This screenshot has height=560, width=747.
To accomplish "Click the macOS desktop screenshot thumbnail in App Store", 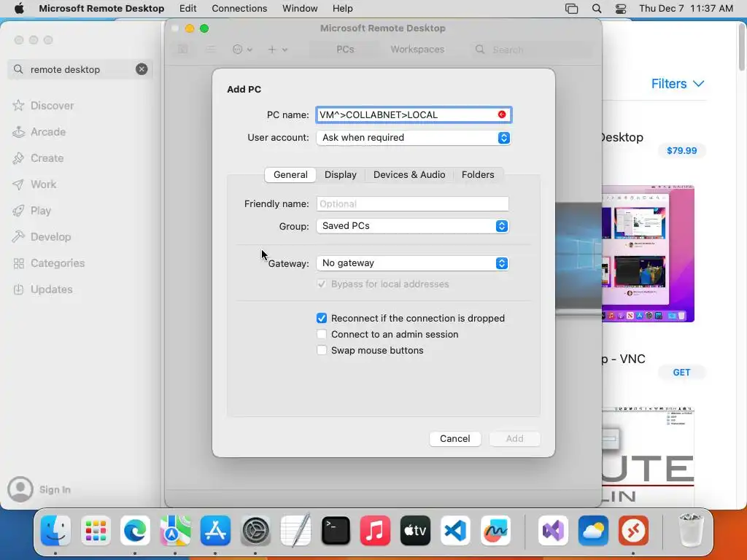I will [648, 254].
